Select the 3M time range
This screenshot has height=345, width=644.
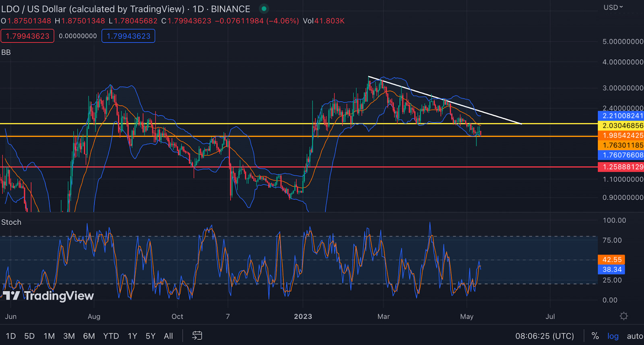[x=69, y=336]
